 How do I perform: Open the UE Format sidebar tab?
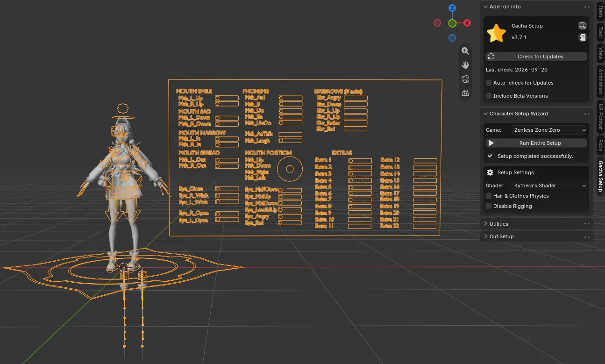(x=600, y=117)
